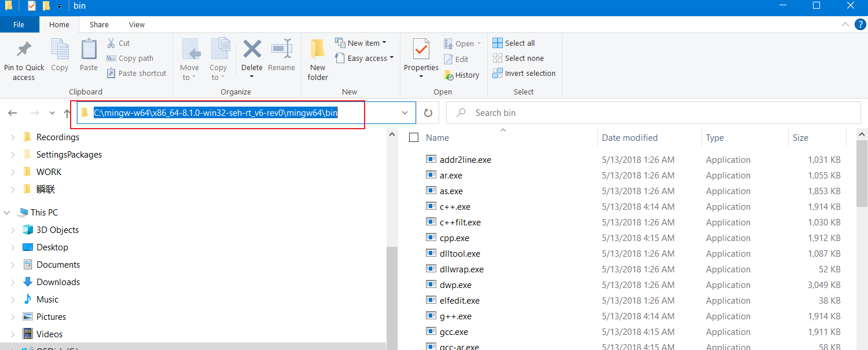Sort by Date modified column
The height and width of the screenshot is (350, 868).
pos(630,137)
